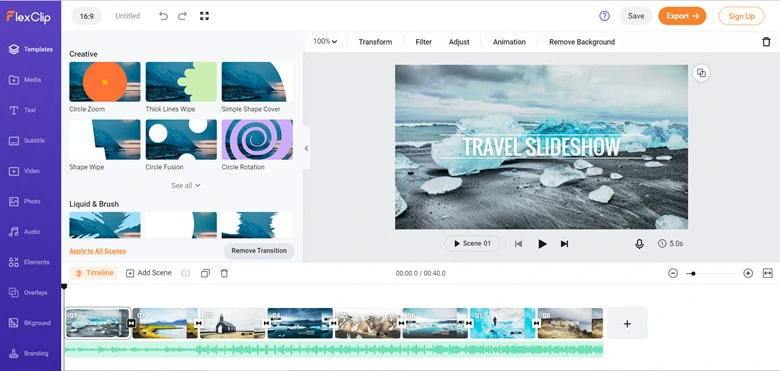Open the help question mark icon

coord(604,16)
